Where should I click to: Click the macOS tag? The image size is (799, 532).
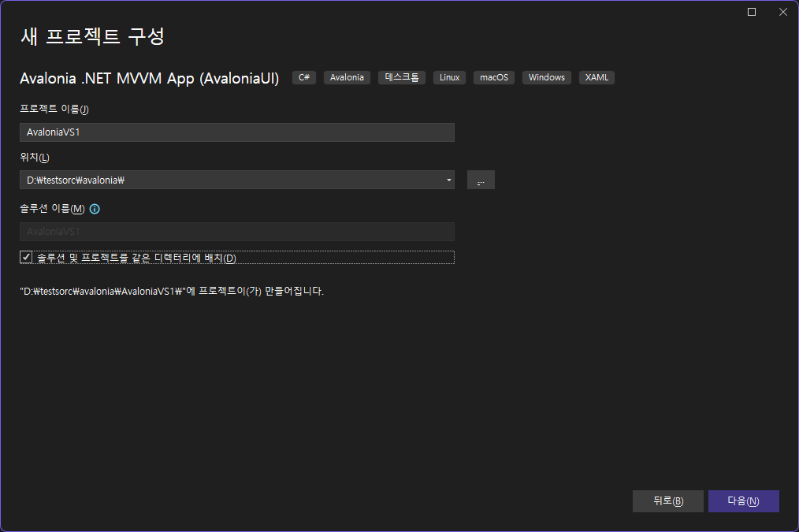click(494, 77)
